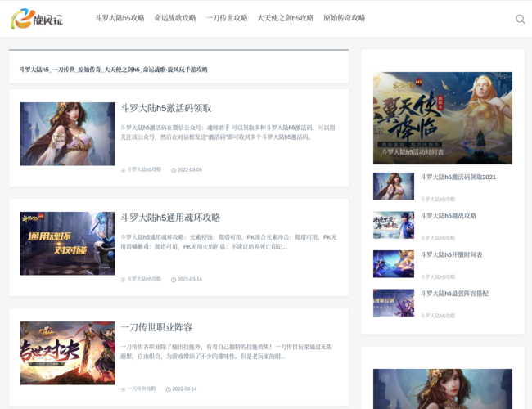Click 通用魂环 article thumbnail image
The width and height of the screenshot is (532, 409).
[67, 244]
